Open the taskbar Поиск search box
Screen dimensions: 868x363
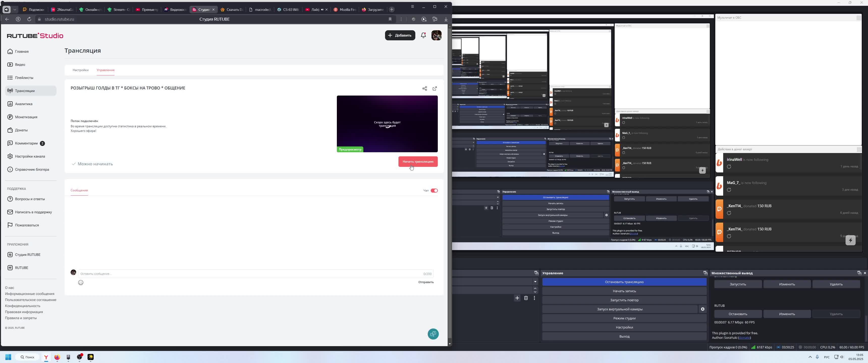27,357
